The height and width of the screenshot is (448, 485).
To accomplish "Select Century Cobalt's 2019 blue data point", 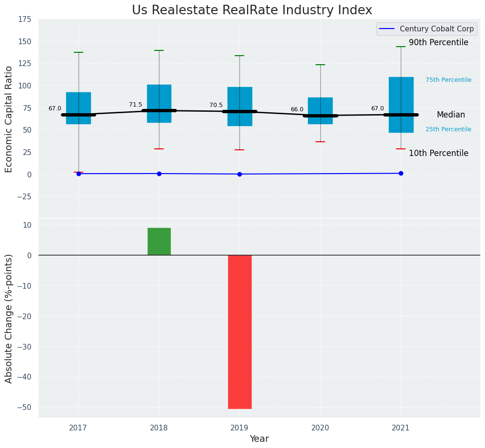I will tap(239, 174).
